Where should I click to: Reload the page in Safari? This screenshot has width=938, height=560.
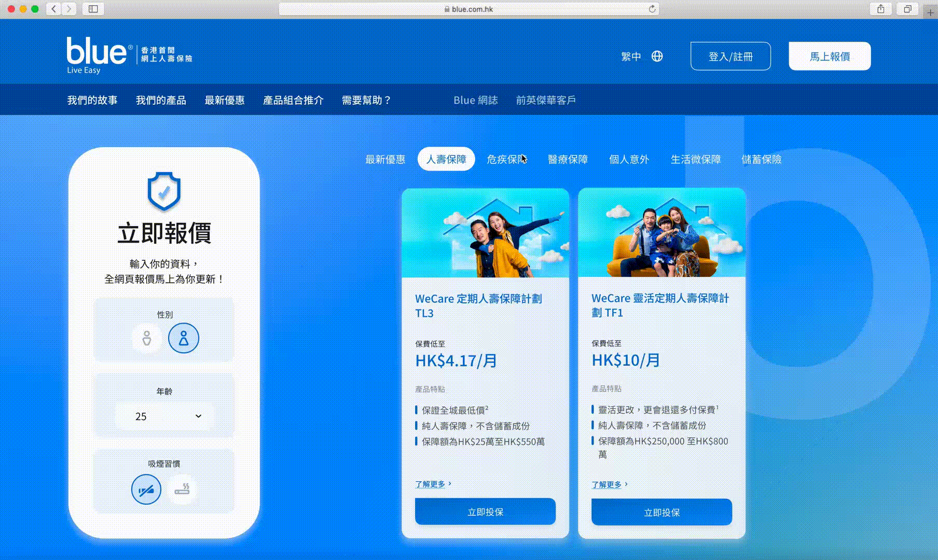click(x=652, y=9)
